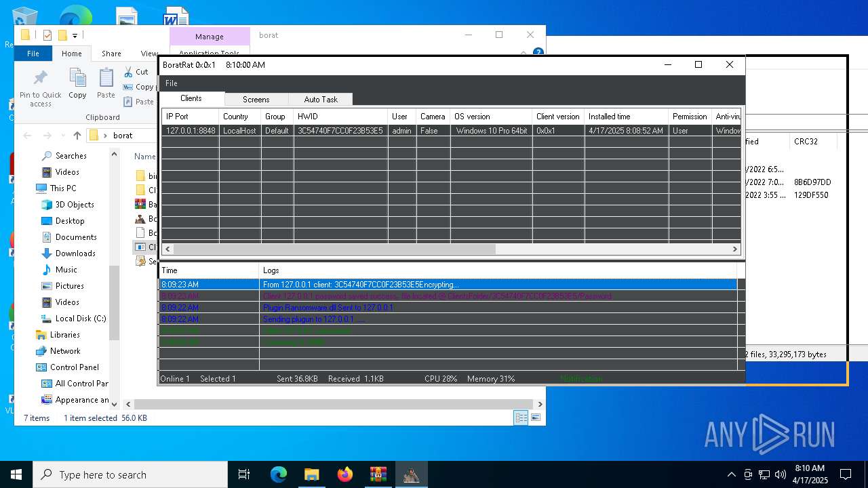Click the right arrow of clients scrollbar

(x=734, y=249)
